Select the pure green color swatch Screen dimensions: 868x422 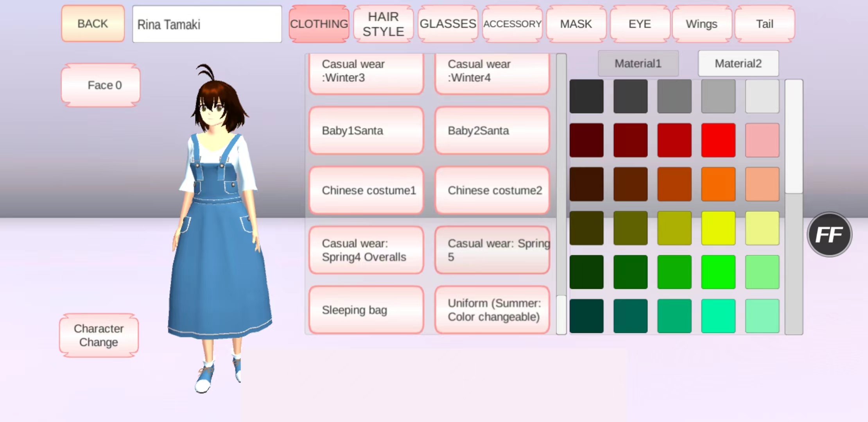[718, 272]
